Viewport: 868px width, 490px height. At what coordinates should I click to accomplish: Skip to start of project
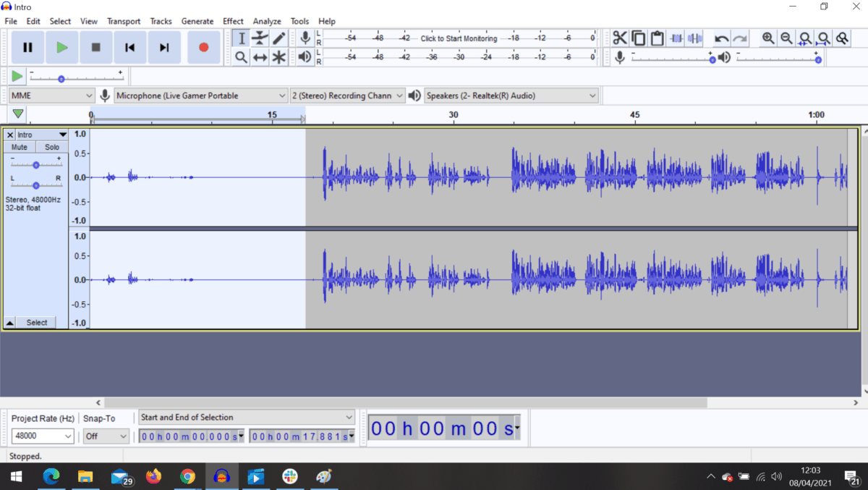point(130,48)
